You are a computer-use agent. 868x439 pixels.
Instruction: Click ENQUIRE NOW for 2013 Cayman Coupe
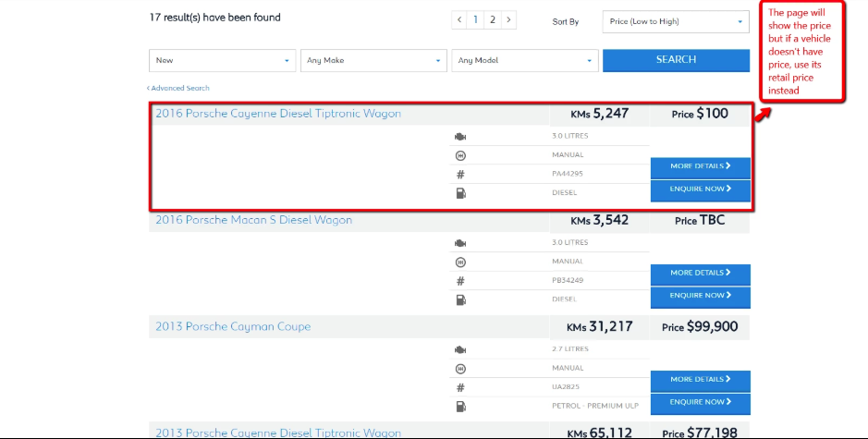coord(701,404)
